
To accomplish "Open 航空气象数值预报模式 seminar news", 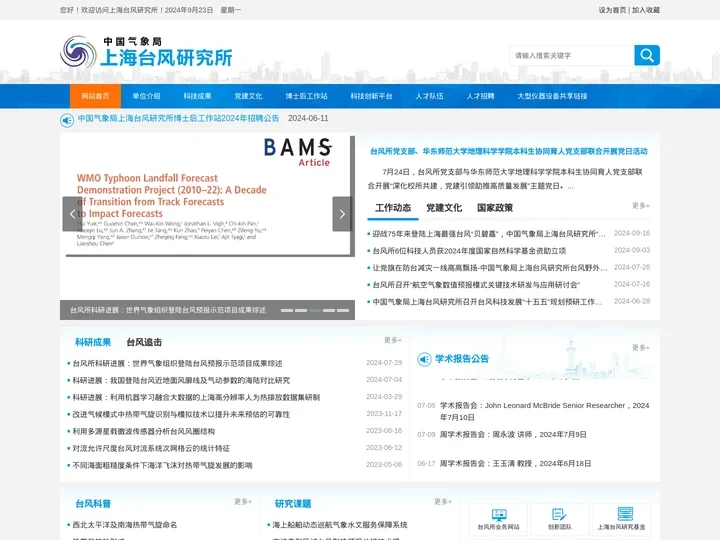I will [x=476, y=285].
